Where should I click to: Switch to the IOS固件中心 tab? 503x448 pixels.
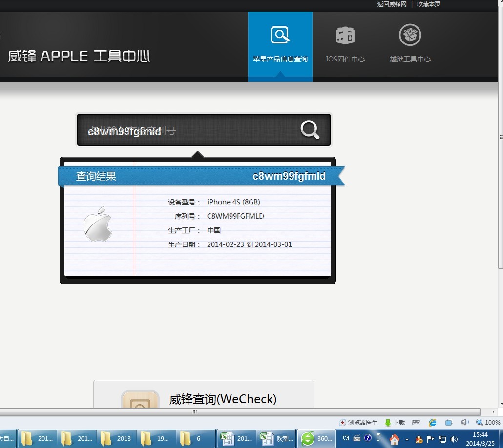[345, 45]
